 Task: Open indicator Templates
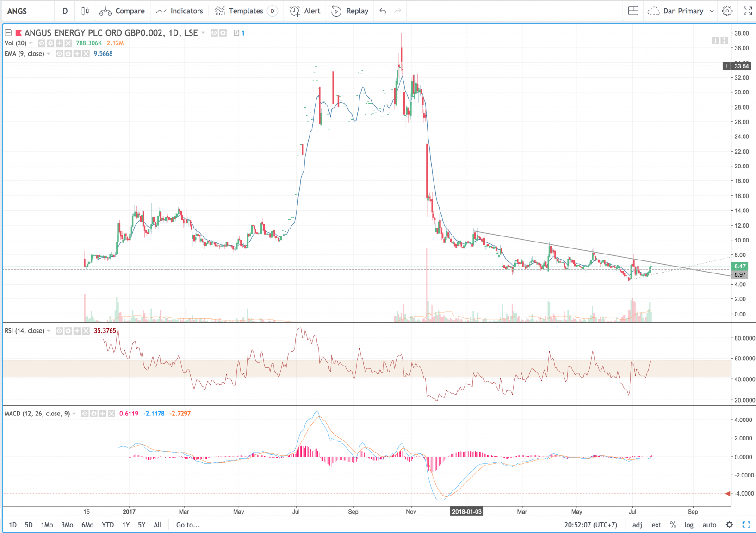(239, 11)
